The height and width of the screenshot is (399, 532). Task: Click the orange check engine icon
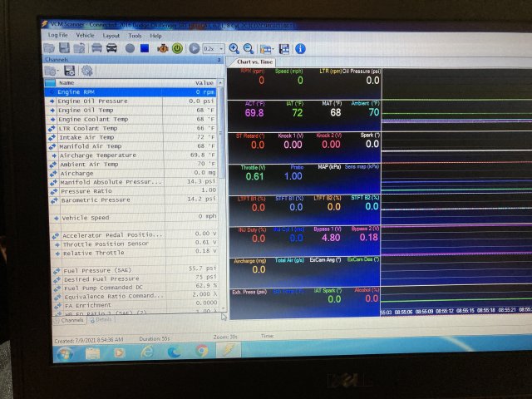click(x=163, y=49)
